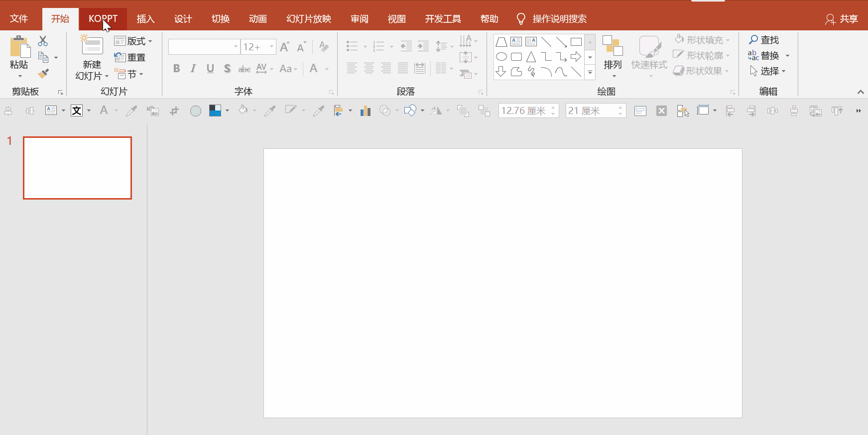868x435 pixels.
Task: Click the width field 12.76 厘米
Action: click(528, 110)
